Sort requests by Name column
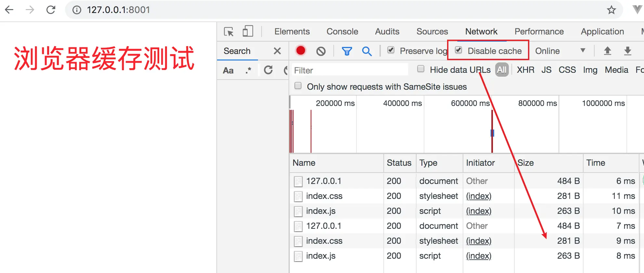644x273 pixels. click(336, 163)
